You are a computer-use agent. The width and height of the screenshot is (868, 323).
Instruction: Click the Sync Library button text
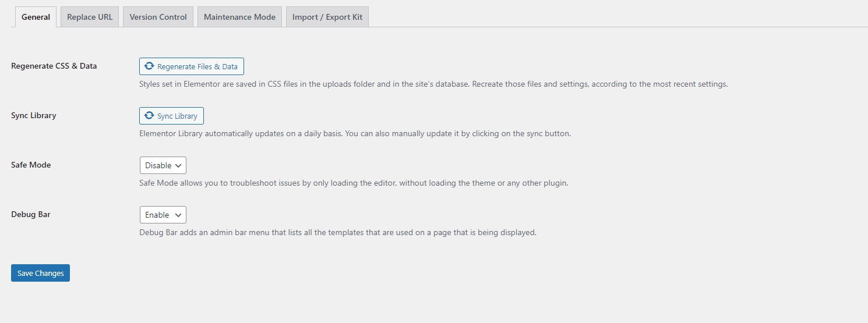coord(177,116)
